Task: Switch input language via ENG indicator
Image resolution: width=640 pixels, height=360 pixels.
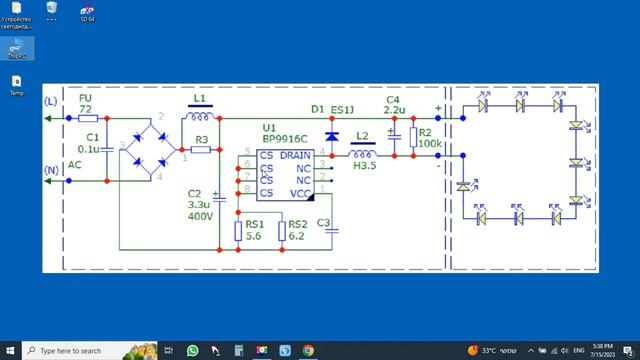Action: 578,351
